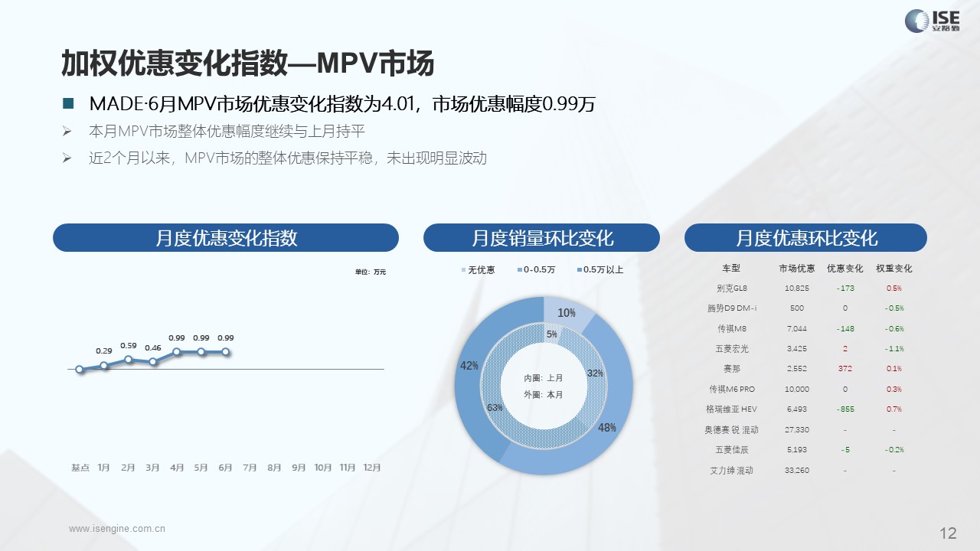Click the 月度销量环比变化 section header

coord(541,238)
